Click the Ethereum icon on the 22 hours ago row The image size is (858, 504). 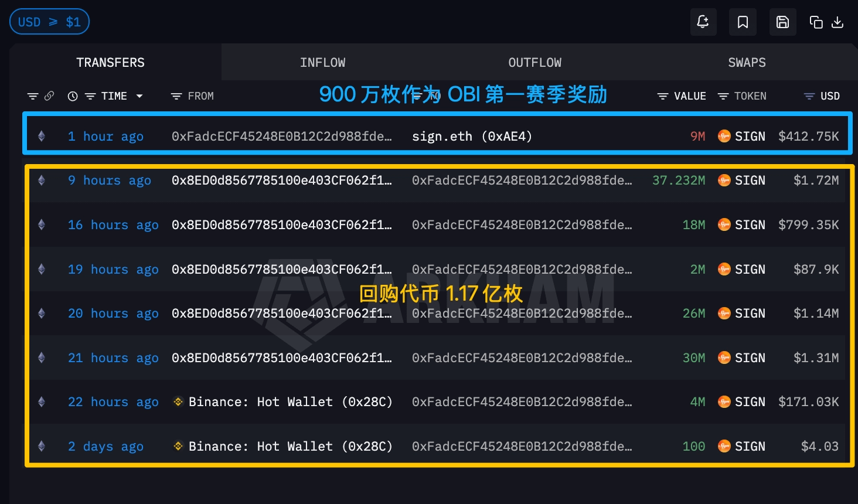point(42,401)
